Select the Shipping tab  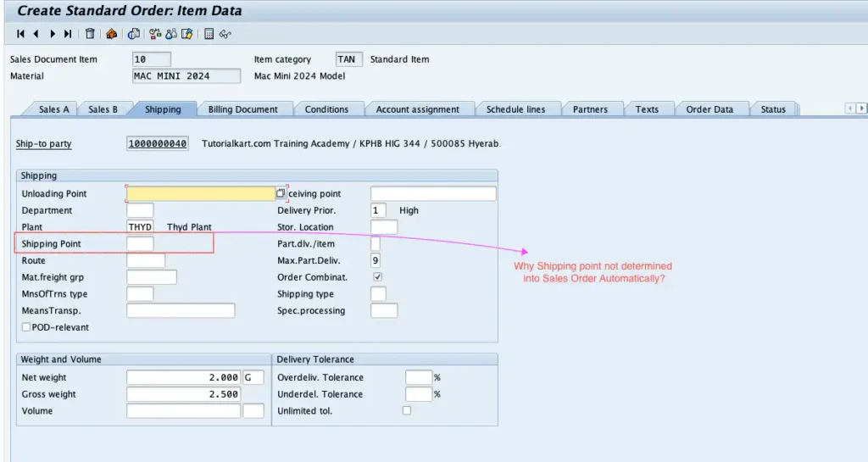click(x=163, y=109)
